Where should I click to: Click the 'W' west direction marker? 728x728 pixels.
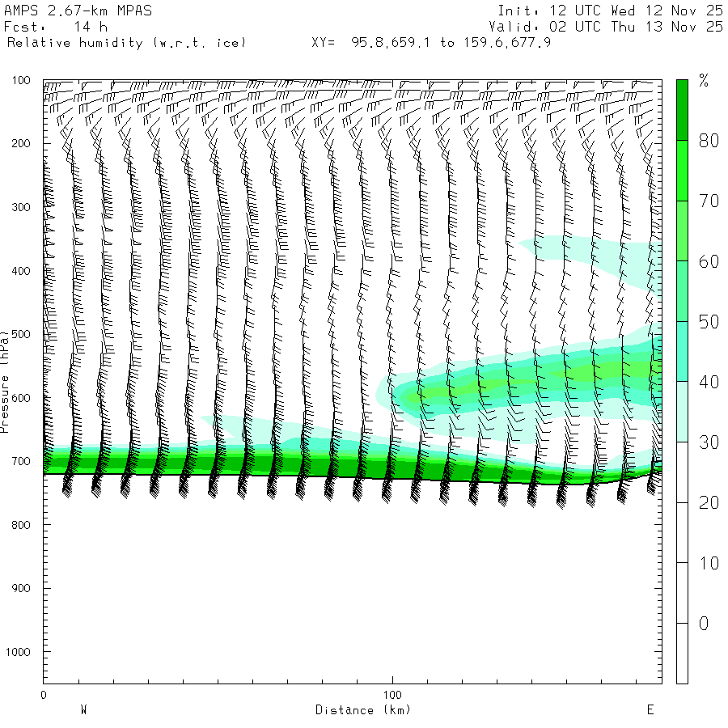point(83,709)
